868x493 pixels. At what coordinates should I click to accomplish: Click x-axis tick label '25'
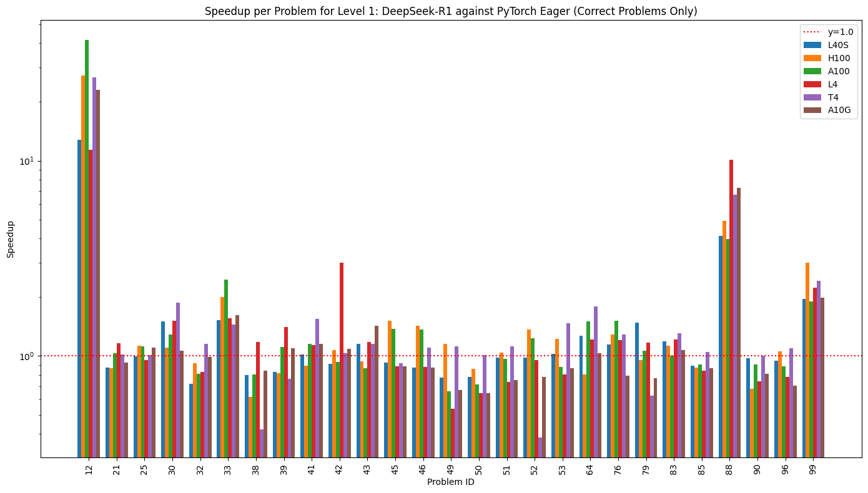coord(144,469)
